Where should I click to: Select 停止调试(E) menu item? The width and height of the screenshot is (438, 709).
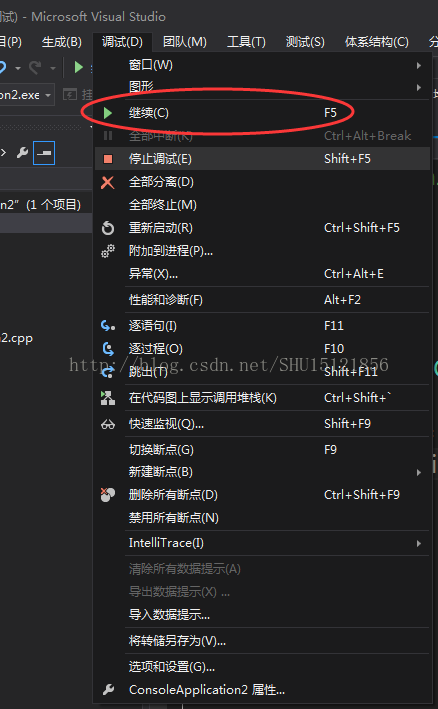point(261,159)
